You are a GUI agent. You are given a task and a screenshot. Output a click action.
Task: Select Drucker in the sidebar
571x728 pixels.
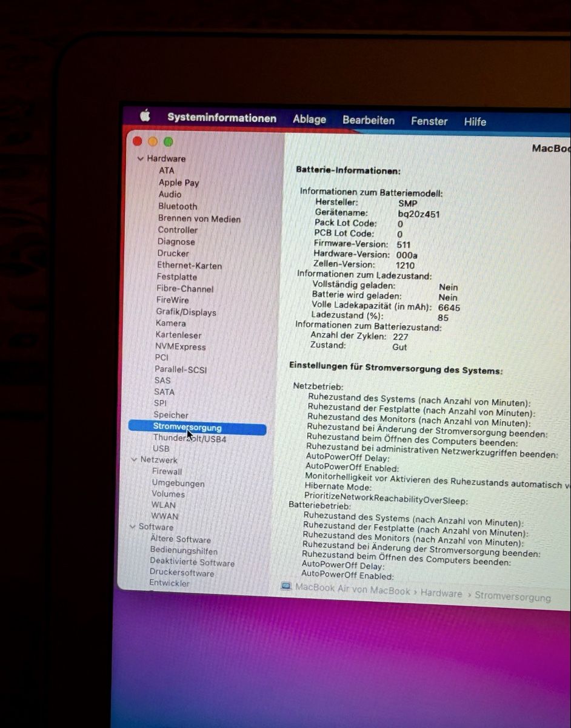pyautogui.click(x=173, y=253)
